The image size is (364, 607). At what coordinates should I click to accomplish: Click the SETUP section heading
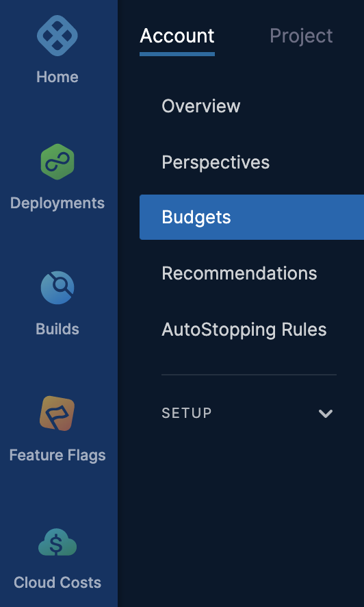point(187,413)
